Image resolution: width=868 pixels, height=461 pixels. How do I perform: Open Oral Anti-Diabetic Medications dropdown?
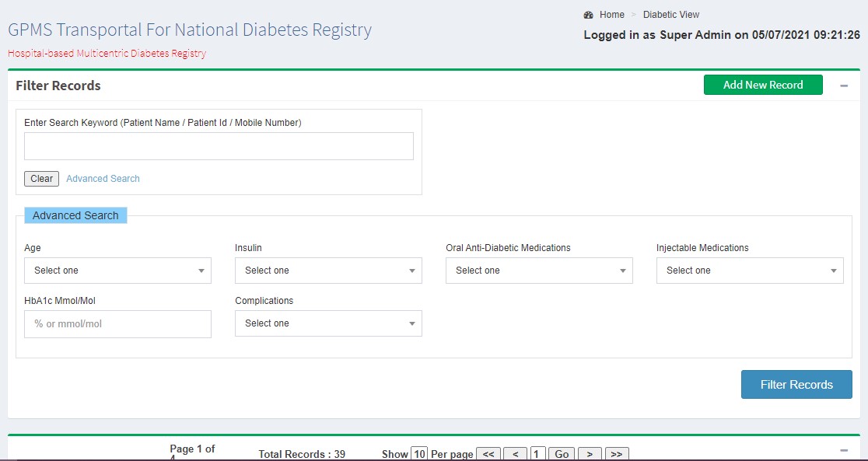(539, 271)
